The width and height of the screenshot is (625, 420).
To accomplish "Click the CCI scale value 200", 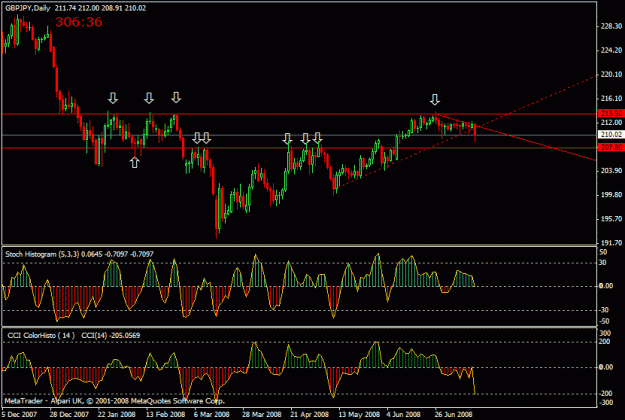I will [605, 341].
